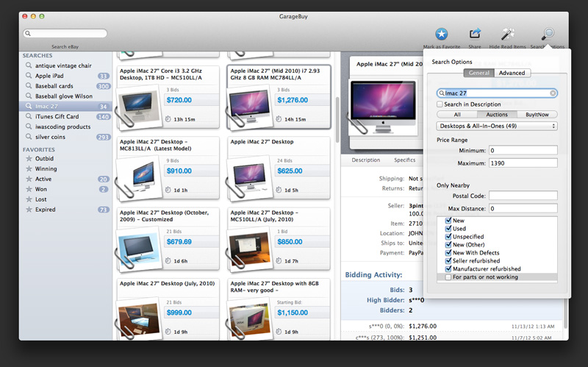Click the 140 badge next to iTunes Gift Card
Image resolution: width=588 pixels, height=367 pixels.
point(103,117)
